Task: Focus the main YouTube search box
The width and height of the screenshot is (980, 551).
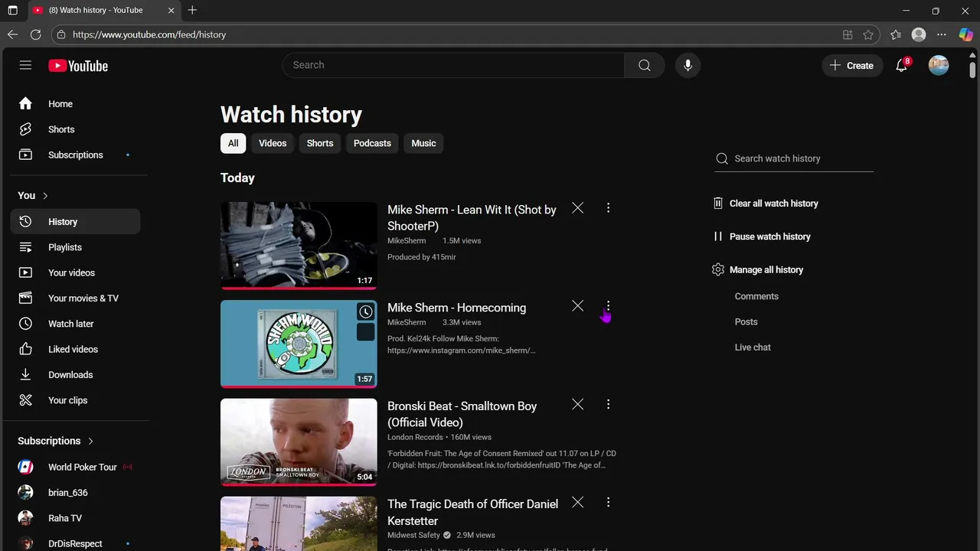Action: [x=453, y=65]
